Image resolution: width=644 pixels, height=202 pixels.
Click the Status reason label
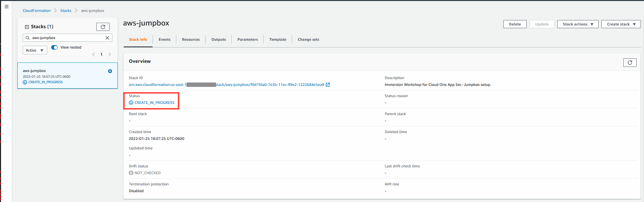click(x=396, y=96)
